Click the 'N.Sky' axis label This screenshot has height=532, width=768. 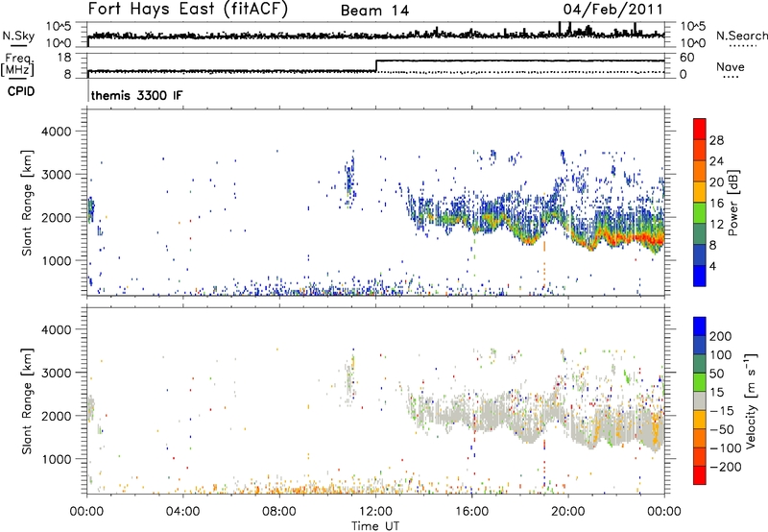pyautogui.click(x=18, y=36)
